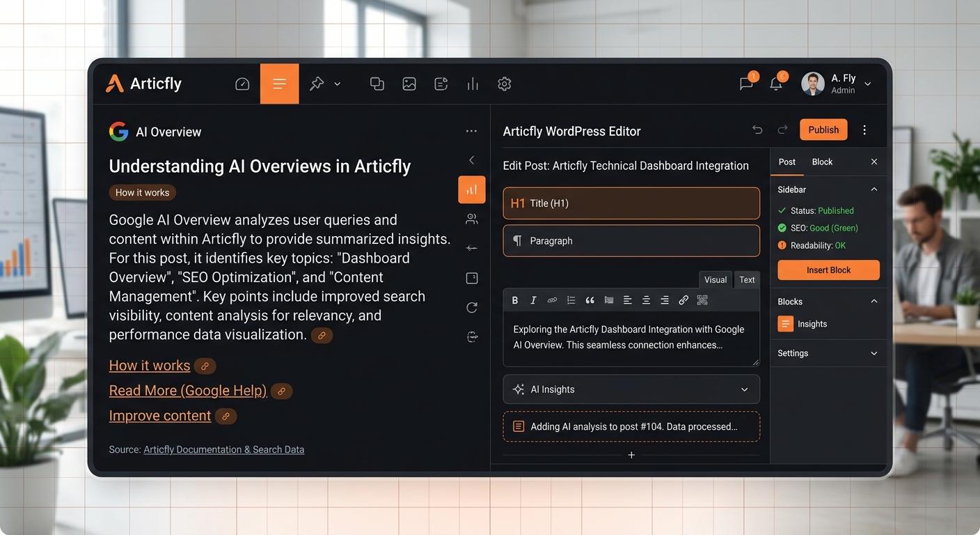
Task: Click the export icon at bottom of side strip
Action: 472,337
